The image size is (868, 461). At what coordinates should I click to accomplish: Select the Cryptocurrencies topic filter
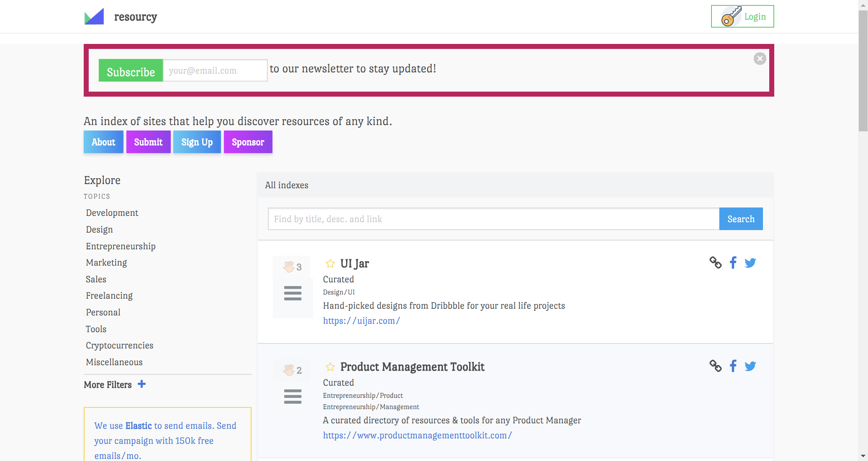pyautogui.click(x=119, y=345)
